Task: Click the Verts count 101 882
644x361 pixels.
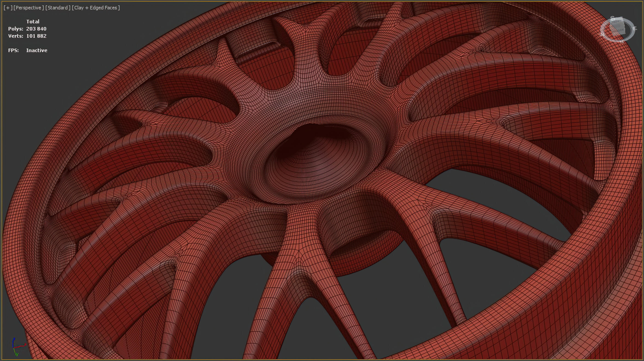Action: tap(36, 36)
